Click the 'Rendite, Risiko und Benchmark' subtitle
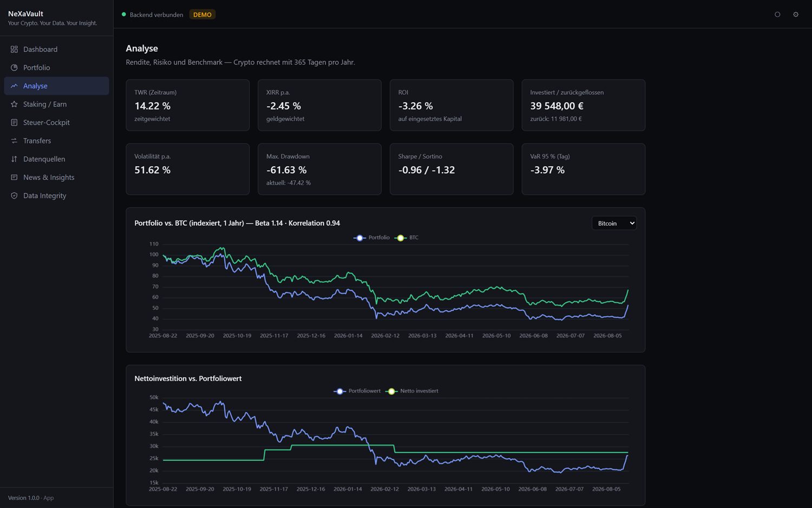812x508 pixels. (240, 62)
